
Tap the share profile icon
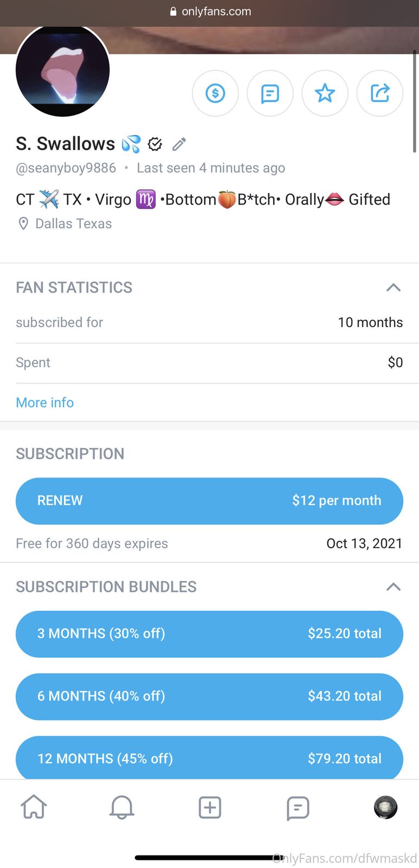tap(380, 93)
